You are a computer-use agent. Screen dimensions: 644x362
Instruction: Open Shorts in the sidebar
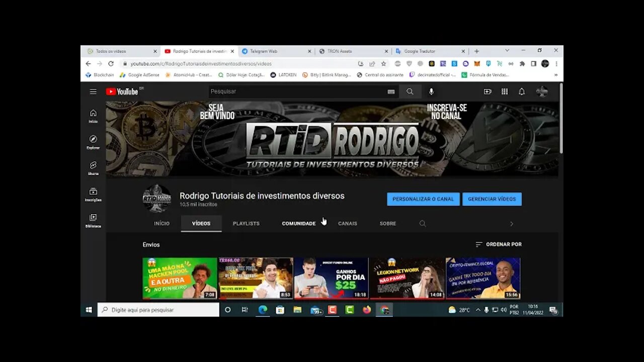pos(93,168)
